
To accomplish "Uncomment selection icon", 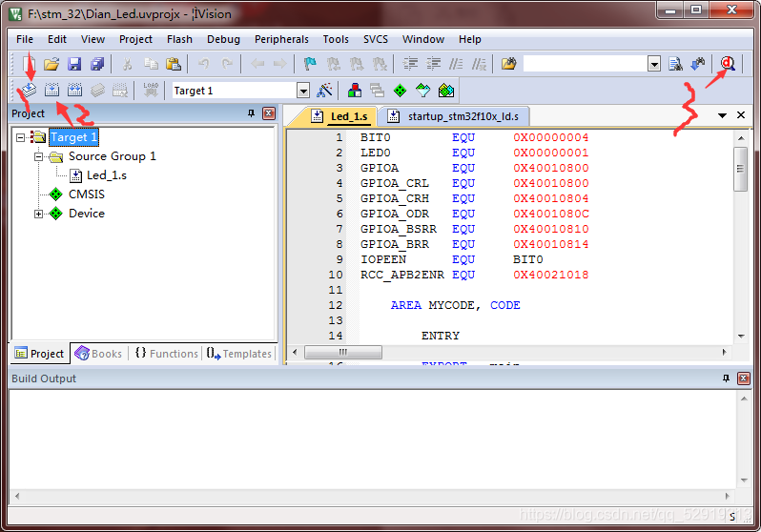I will pos(479,64).
